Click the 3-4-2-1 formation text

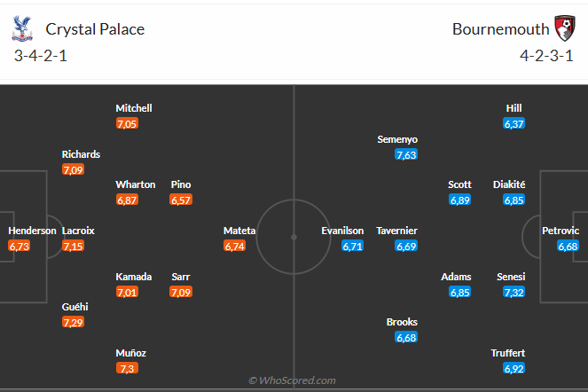tap(42, 55)
